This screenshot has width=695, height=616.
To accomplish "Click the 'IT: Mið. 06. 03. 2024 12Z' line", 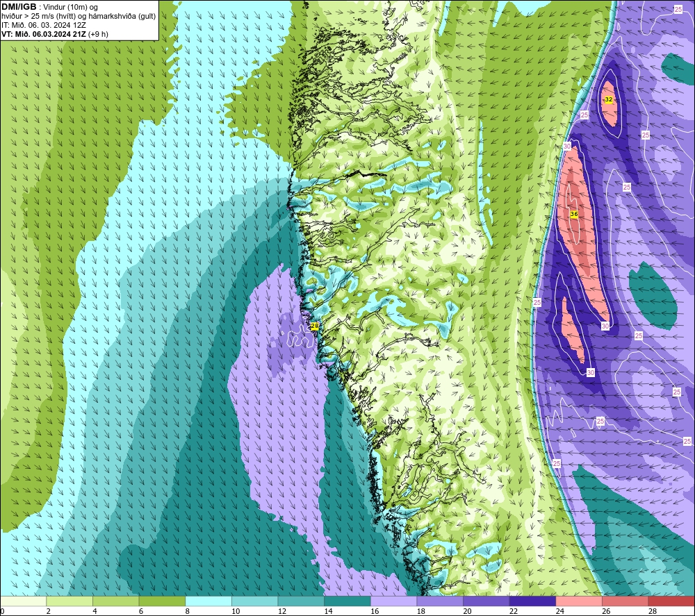I will coord(43,25).
